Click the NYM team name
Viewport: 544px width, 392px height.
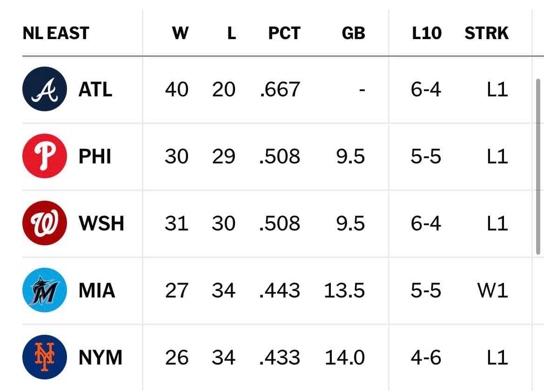(x=101, y=357)
